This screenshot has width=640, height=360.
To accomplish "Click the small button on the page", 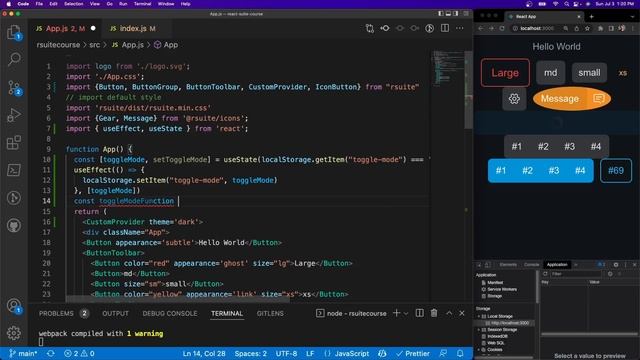I will pyautogui.click(x=589, y=73).
